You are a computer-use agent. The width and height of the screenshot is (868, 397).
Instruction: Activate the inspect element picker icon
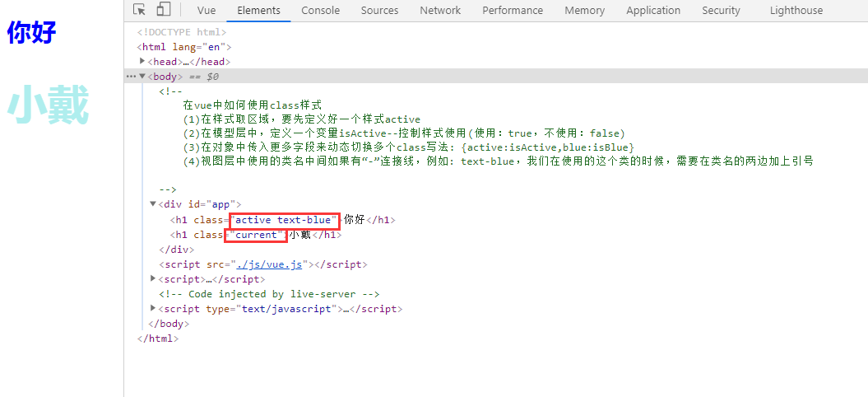[140, 10]
